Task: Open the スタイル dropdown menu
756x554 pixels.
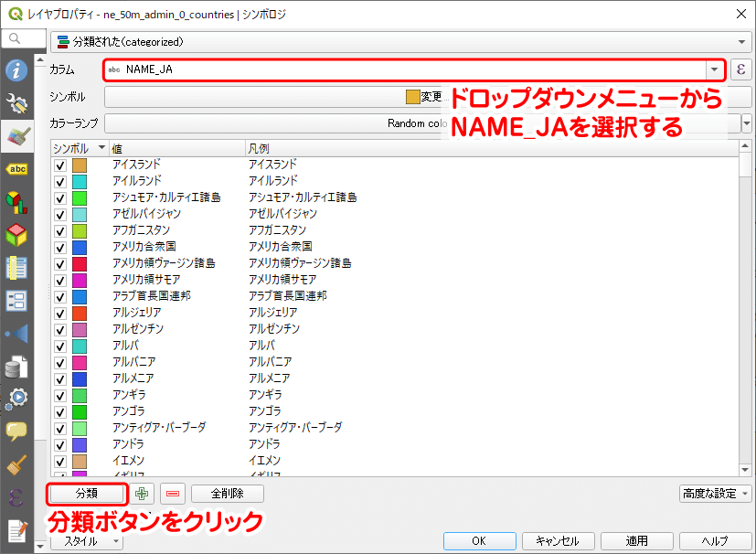Action: [87, 541]
